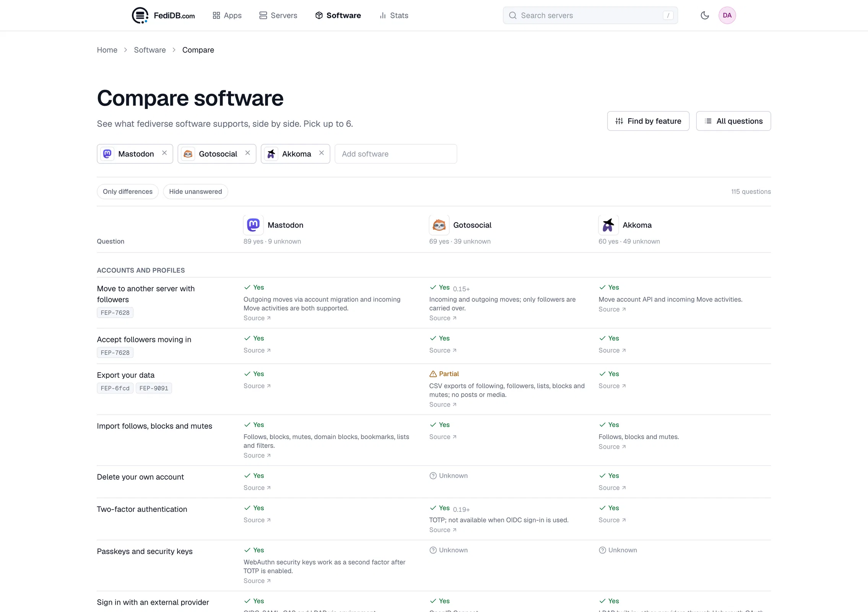Open Akkoma Source for Import follows
The height and width of the screenshot is (612, 868).
click(x=612, y=446)
